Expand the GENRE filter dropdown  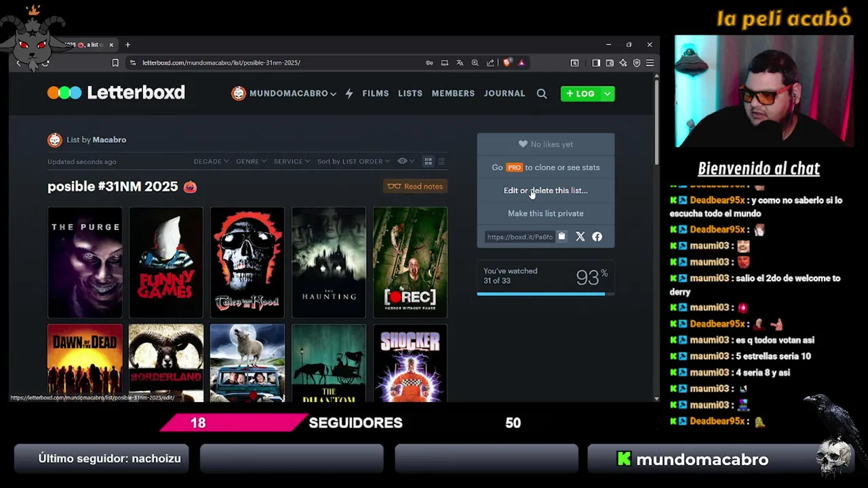point(250,161)
